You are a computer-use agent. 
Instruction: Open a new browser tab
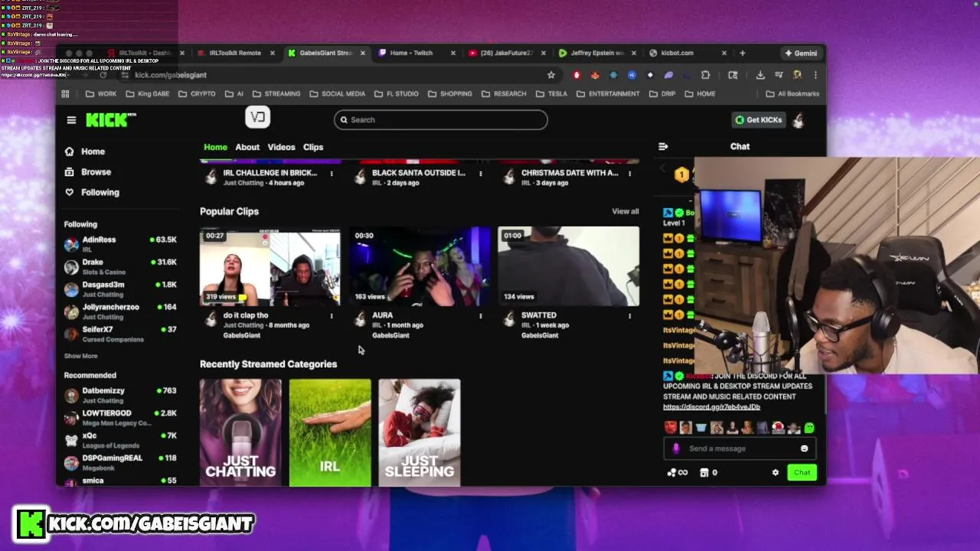742,53
